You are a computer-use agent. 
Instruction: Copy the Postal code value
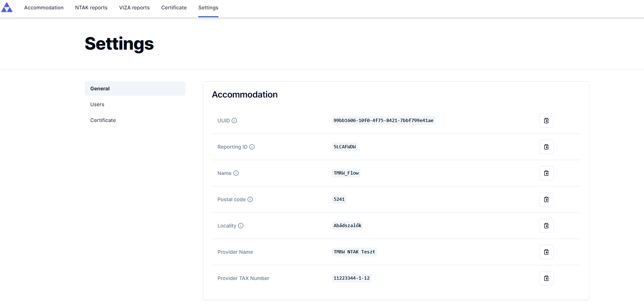point(546,199)
